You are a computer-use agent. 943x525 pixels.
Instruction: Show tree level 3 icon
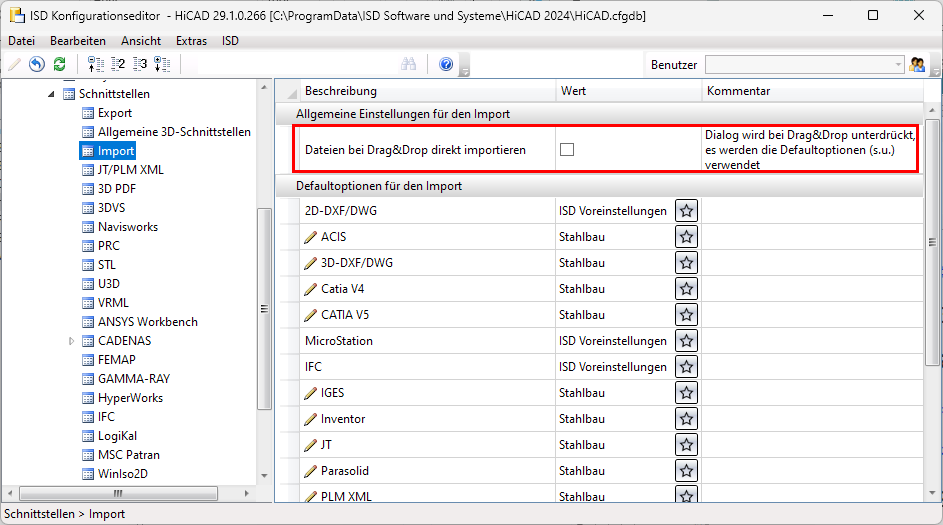click(140, 64)
